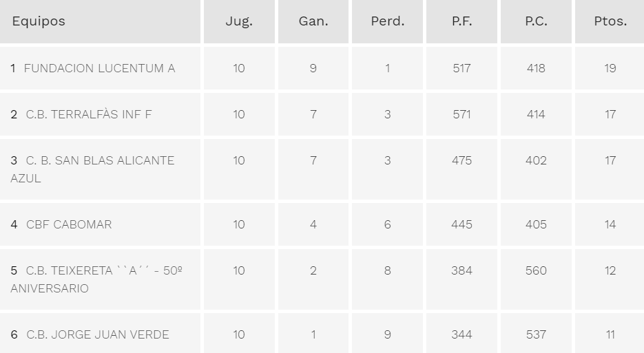Image resolution: width=644 pixels, height=353 pixels.
Task: Click the 571 points-for cell
Action: click(461, 114)
